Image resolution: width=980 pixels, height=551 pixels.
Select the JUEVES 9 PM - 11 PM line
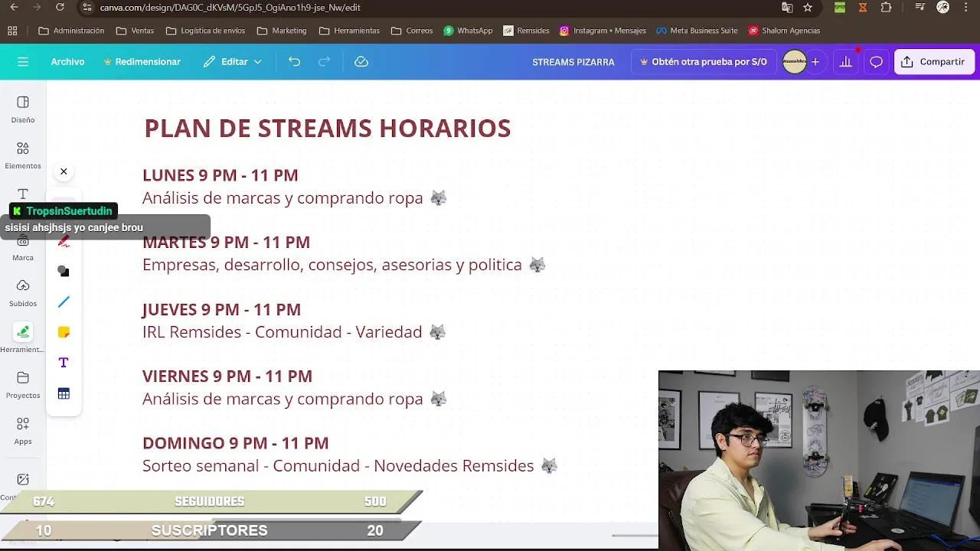point(221,310)
